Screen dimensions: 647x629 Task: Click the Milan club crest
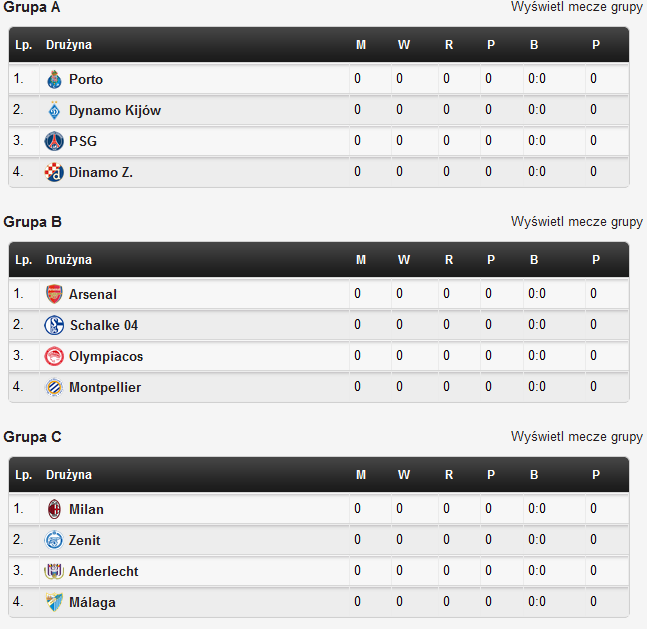(x=54, y=509)
